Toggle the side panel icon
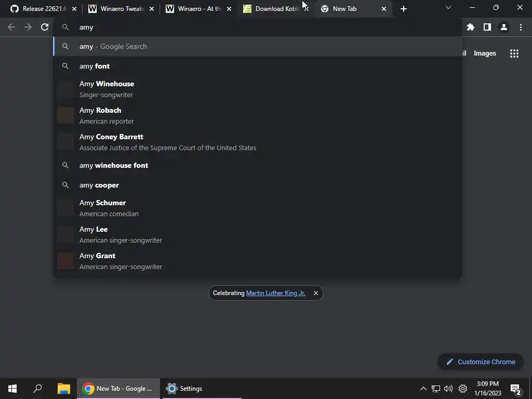Screen dimensions: 532x399 pyautogui.click(x=487, y=27)
